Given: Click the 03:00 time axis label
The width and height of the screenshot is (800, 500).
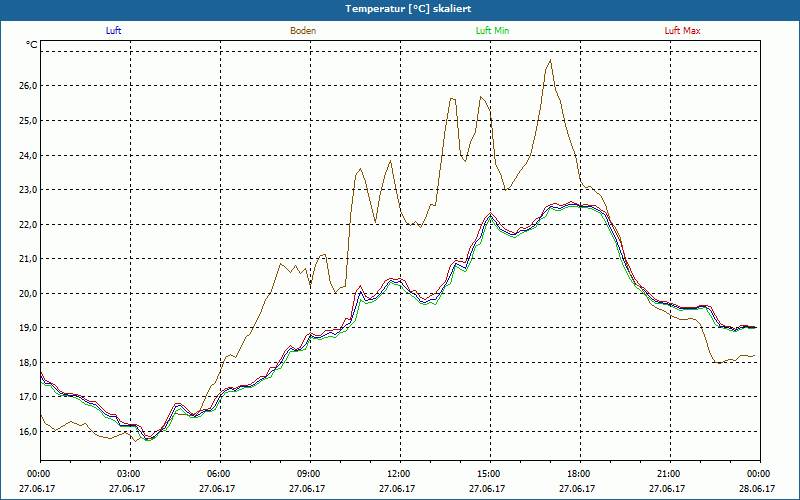Looking at the screenshot, I should [131, 474].
